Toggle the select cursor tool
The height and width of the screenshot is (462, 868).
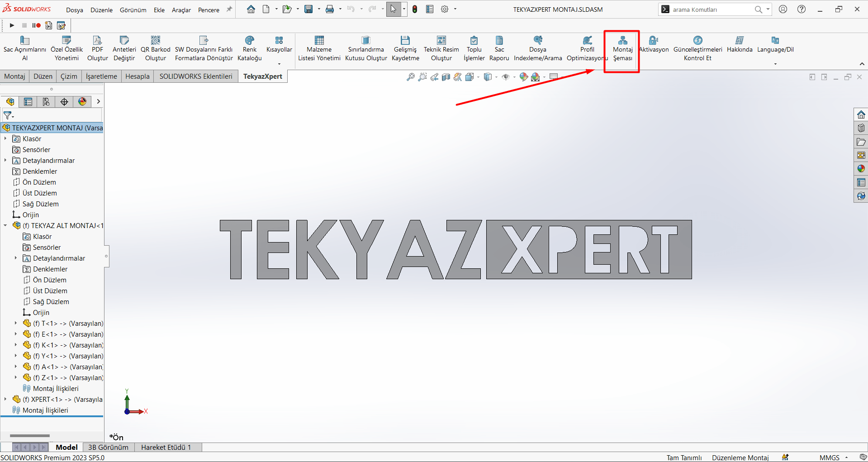click(x=394, y=9)
